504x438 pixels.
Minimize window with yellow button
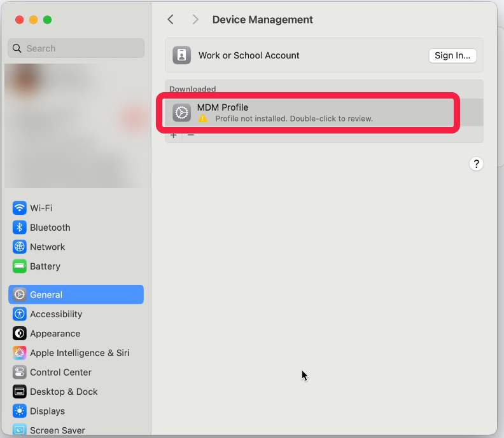tap(34, 20)
